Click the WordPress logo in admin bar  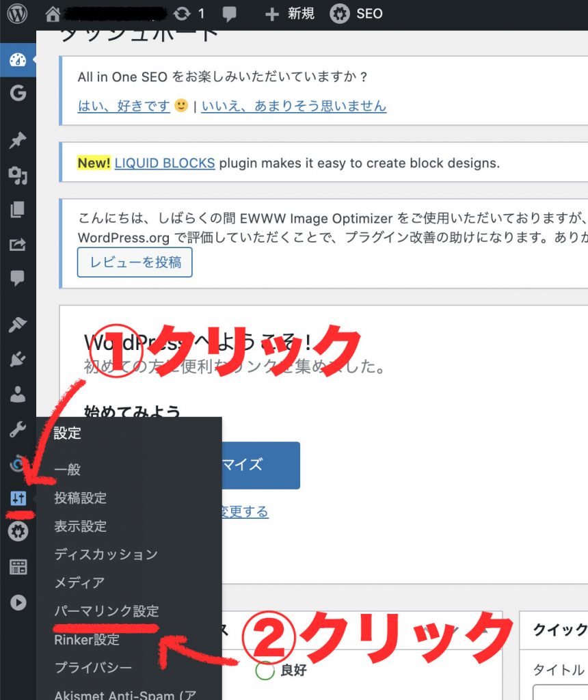17,14
